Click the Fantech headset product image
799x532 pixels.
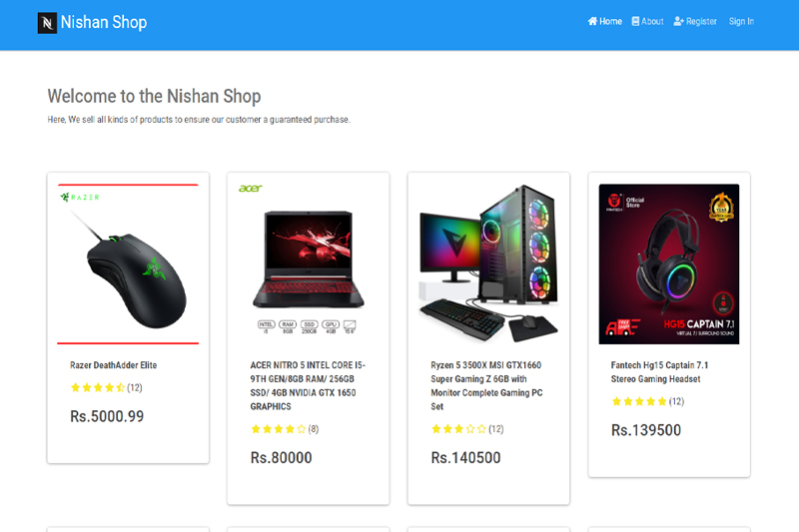point(669,264)
